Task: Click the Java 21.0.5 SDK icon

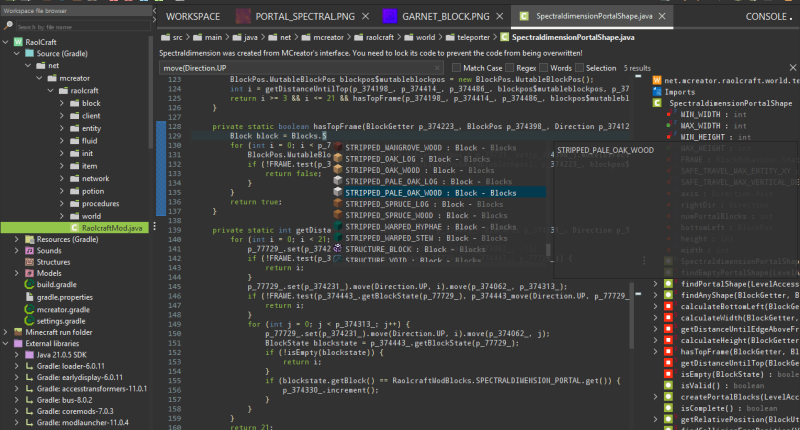Action: (x=30, y=355)
